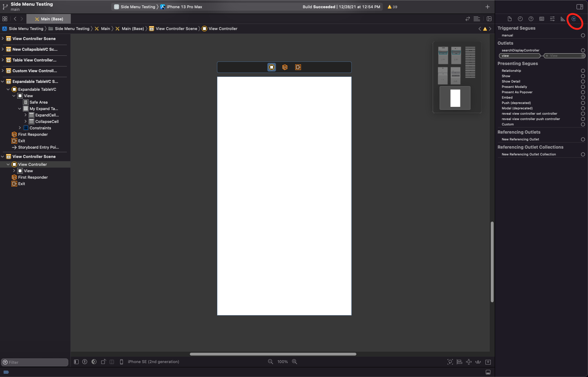Viewport: 588px width, 377px height.
Task: Click the Filter field in outline
Action: [x=35, y=362]
